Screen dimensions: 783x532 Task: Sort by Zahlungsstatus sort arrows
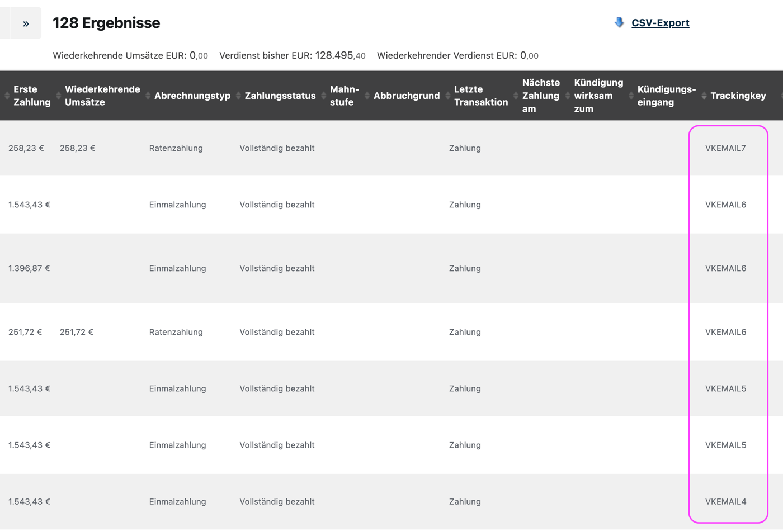(238, 96)
